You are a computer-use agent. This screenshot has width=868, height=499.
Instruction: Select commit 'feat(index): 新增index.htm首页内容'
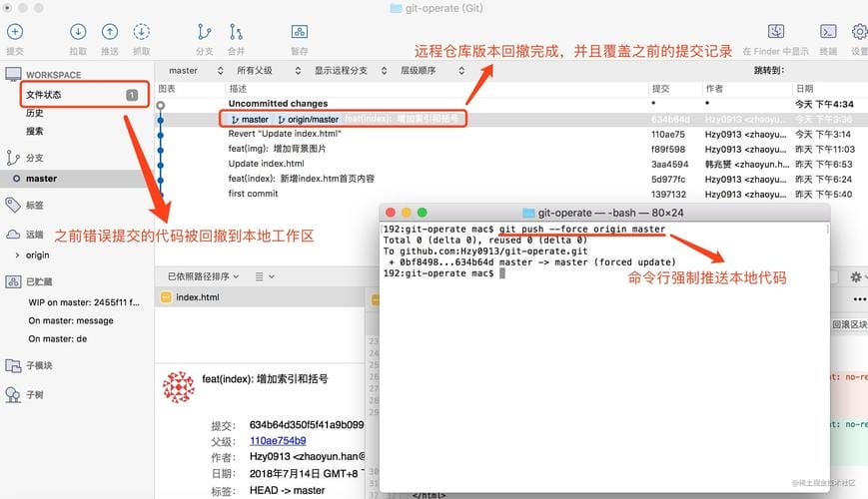pyautogui.click(x=511, y=179)
